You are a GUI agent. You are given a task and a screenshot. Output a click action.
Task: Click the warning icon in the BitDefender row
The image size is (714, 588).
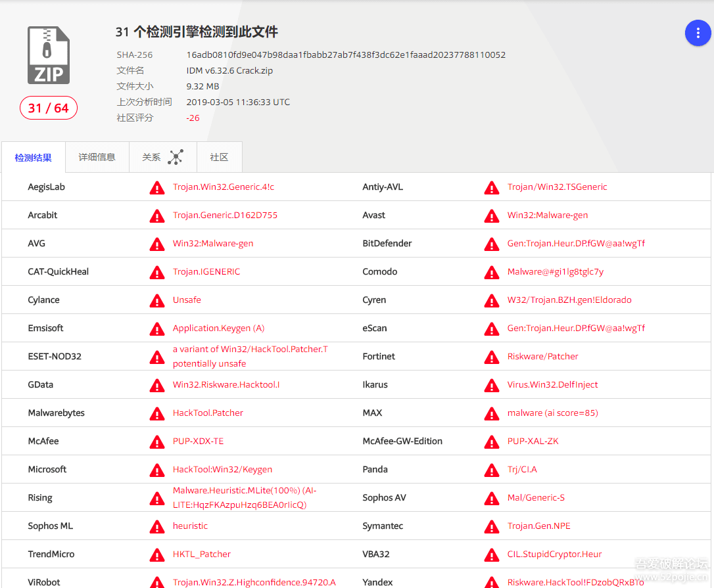coord(492,244)
